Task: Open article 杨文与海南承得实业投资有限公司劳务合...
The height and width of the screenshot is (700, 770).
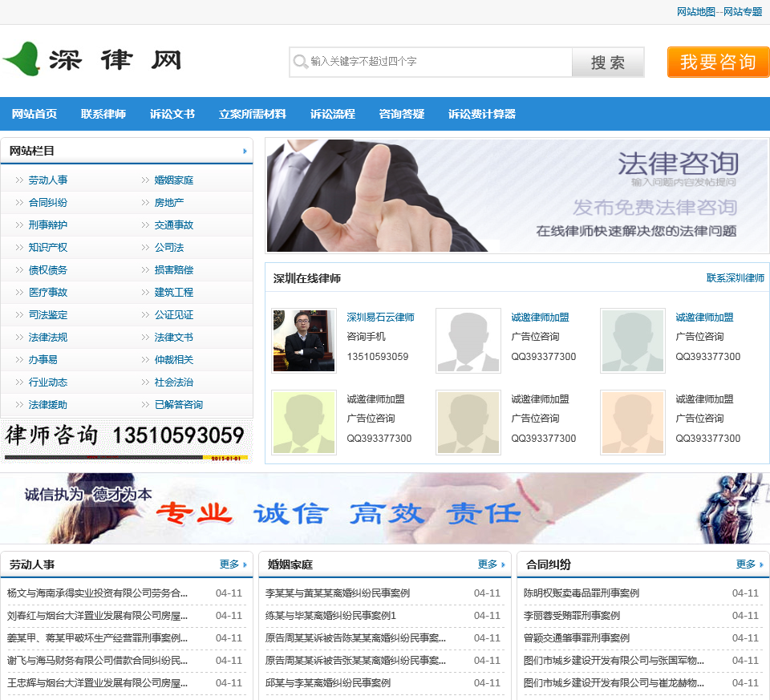Action: tap(97, 593)
